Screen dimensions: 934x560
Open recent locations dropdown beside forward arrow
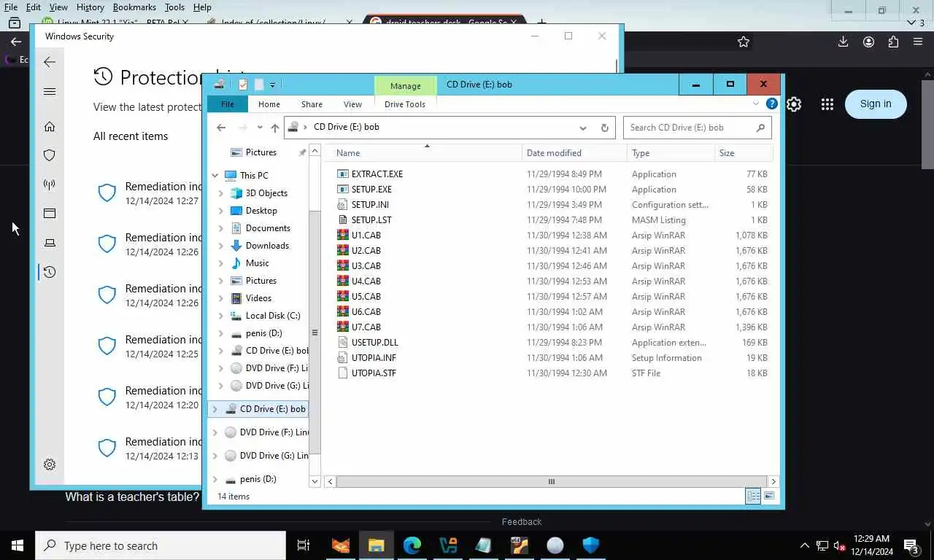click(260, 128)
